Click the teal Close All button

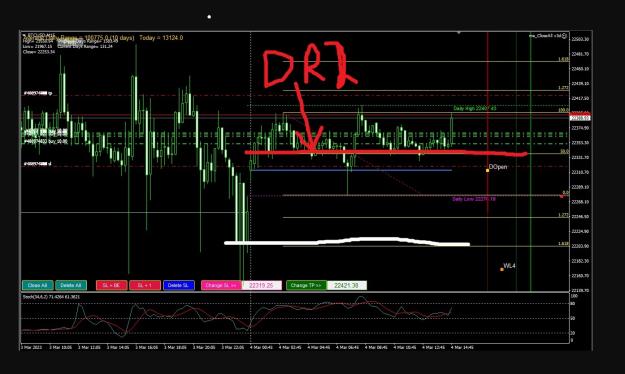point(37,285)
